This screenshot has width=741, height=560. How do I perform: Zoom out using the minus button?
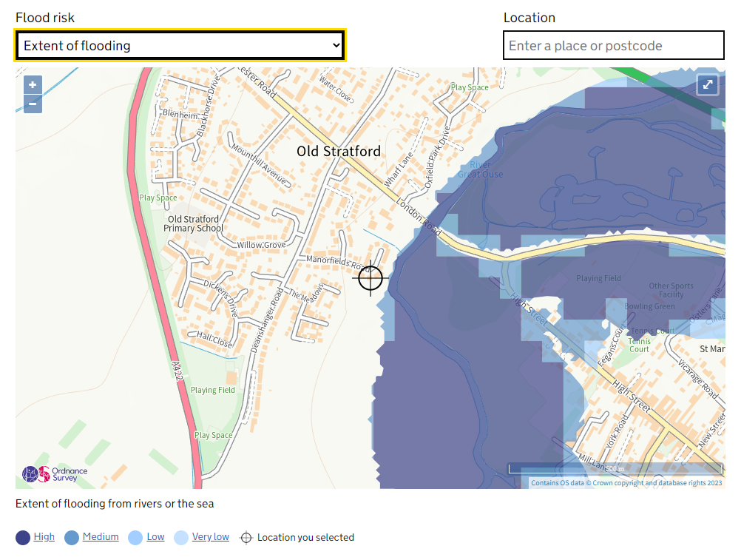tap(33, 104)
